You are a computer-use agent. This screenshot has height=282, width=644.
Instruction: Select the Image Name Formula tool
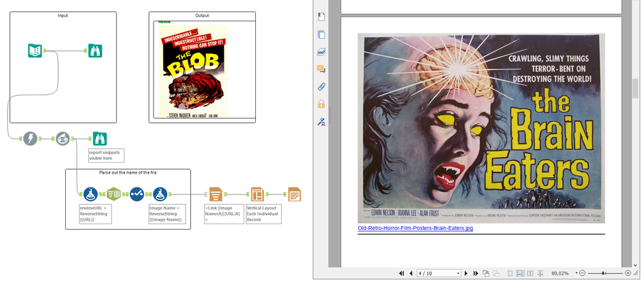(x=160, y=194)
